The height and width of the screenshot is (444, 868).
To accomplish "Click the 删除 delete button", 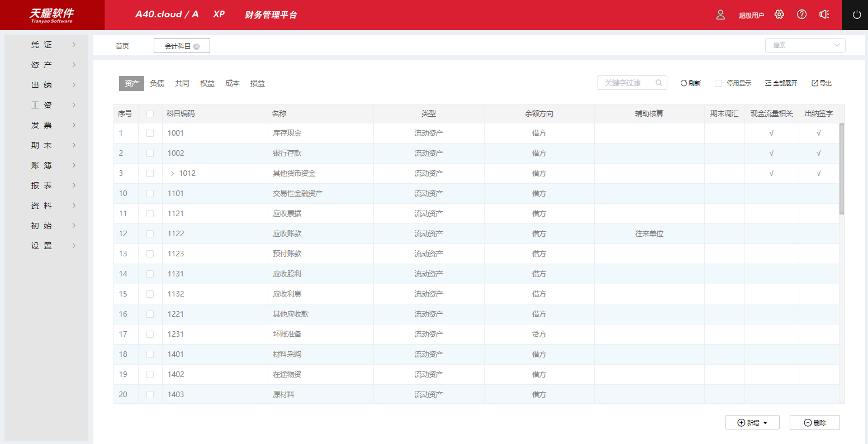I will click(x=815, y=423).
